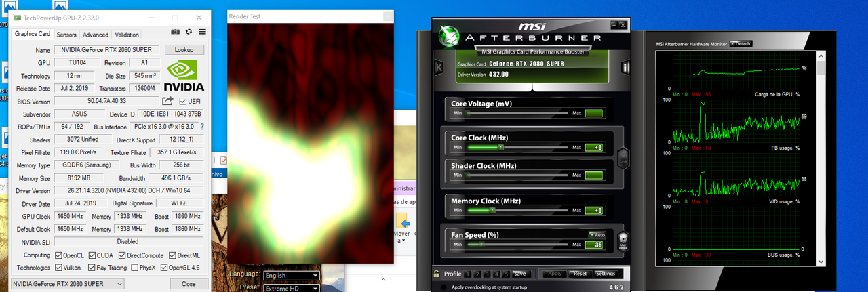Click the Afterburner K Kombustor side button

click(439, 67)
